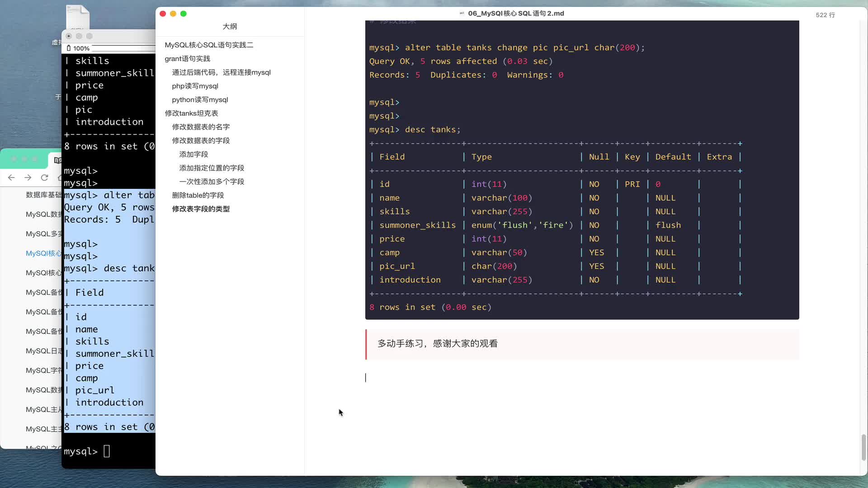
Task: Jump to grant语句实践 in the outline
Action: point(187,58)
